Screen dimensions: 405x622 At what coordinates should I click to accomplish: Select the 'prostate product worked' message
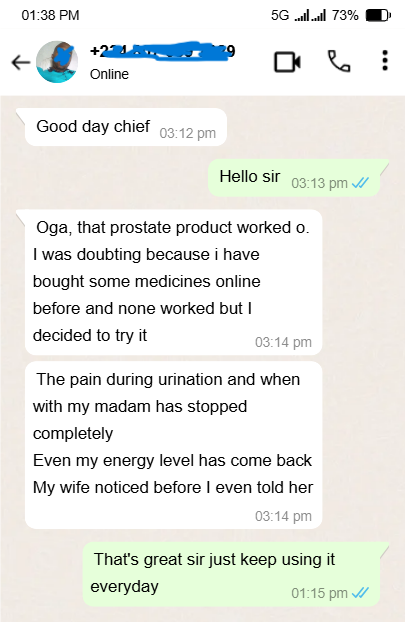(x=173, y=282)
